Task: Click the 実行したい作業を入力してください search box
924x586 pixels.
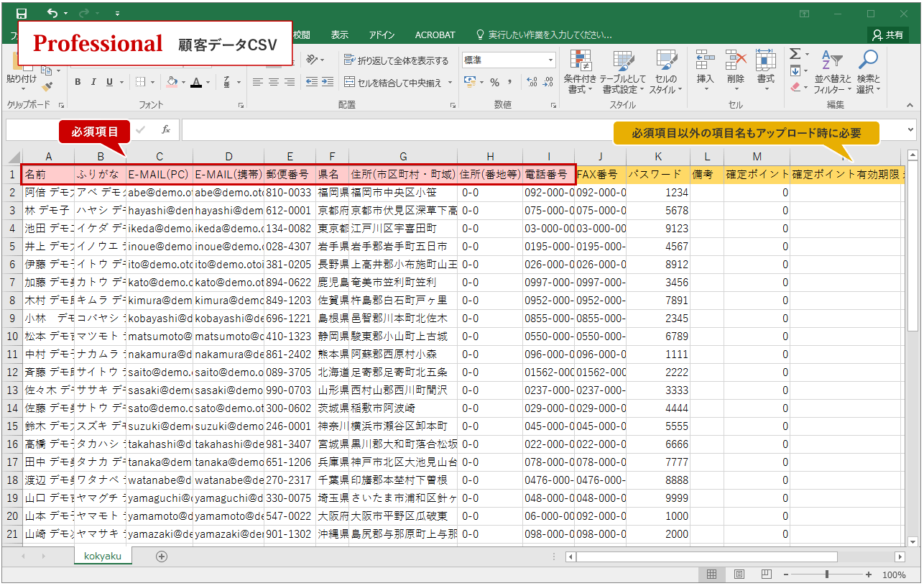Action: pyautogui.click(x=544, y=35)
